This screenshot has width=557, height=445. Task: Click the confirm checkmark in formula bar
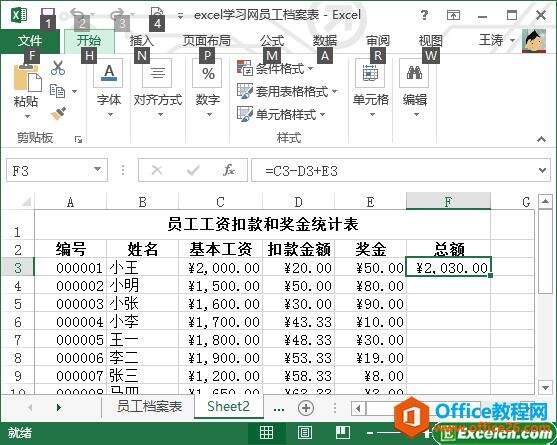193,170
